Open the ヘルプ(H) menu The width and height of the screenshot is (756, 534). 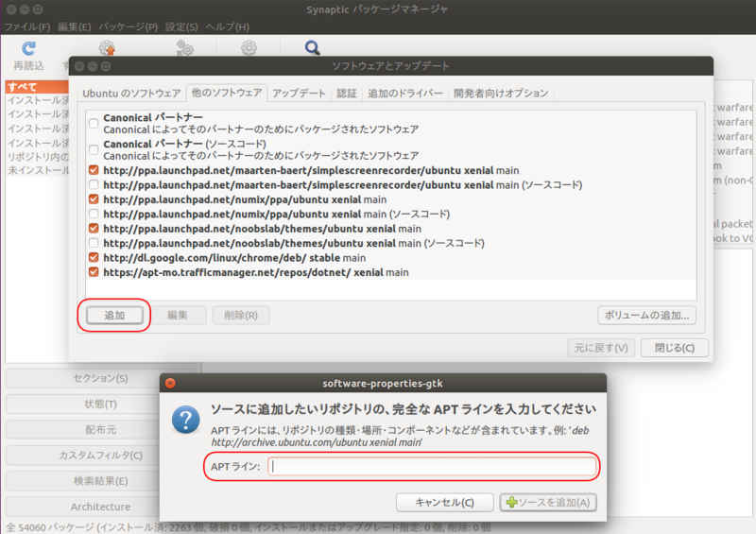coord(227,27)
